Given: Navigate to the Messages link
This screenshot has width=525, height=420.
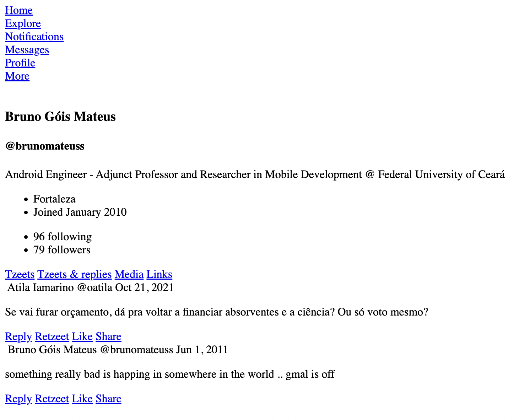Looking at the screenshot, I should pos(27,50).
